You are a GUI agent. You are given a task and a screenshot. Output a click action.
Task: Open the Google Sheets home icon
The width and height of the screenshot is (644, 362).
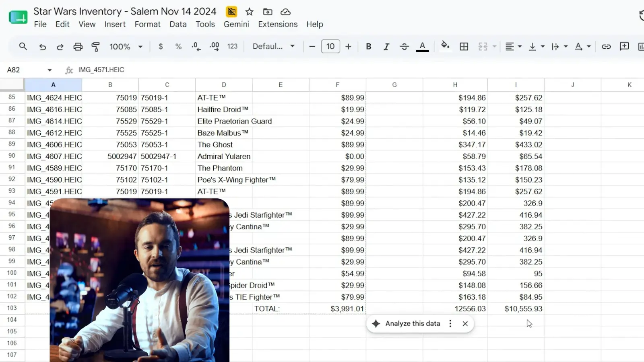[x=18, y=17]
